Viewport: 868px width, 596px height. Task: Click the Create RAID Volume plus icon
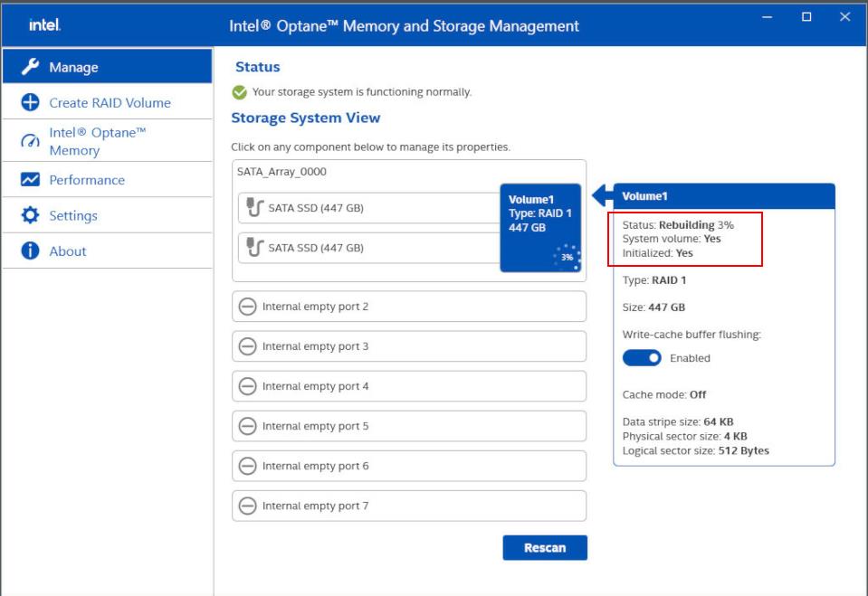30,102
